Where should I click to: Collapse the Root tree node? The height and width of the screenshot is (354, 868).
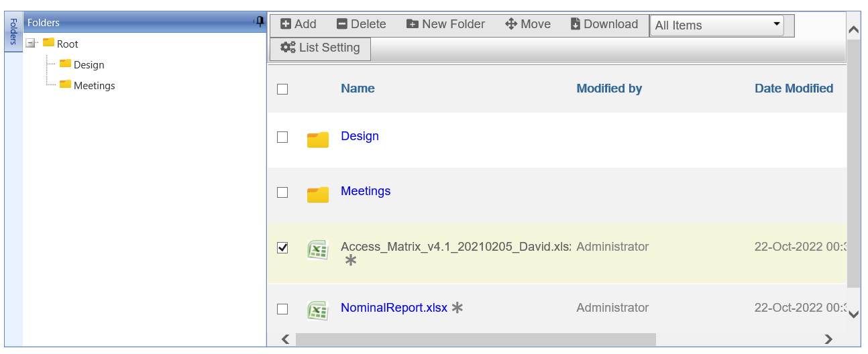pos(30,44)
